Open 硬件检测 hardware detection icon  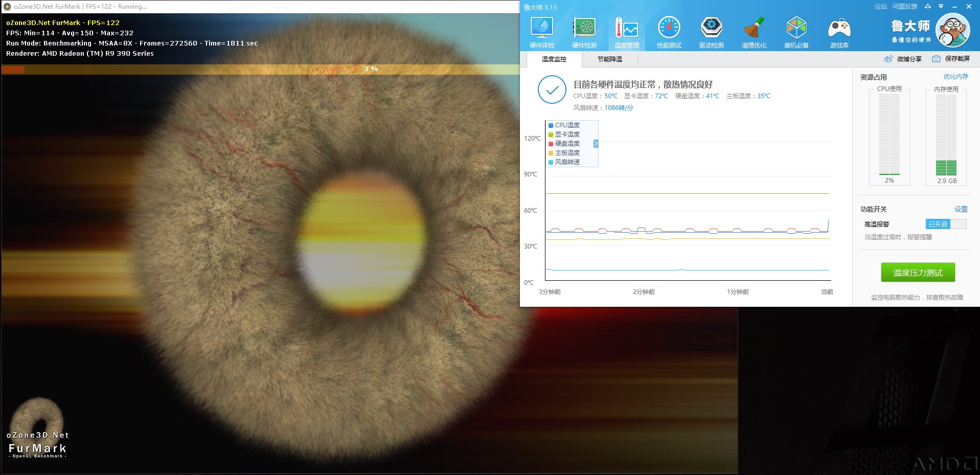584,32
